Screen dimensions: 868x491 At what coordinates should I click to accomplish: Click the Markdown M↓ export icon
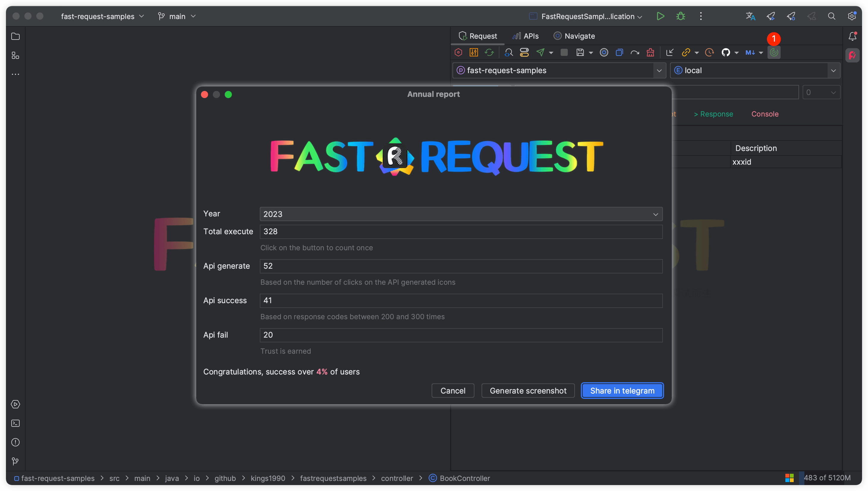[x=750, y=53]
